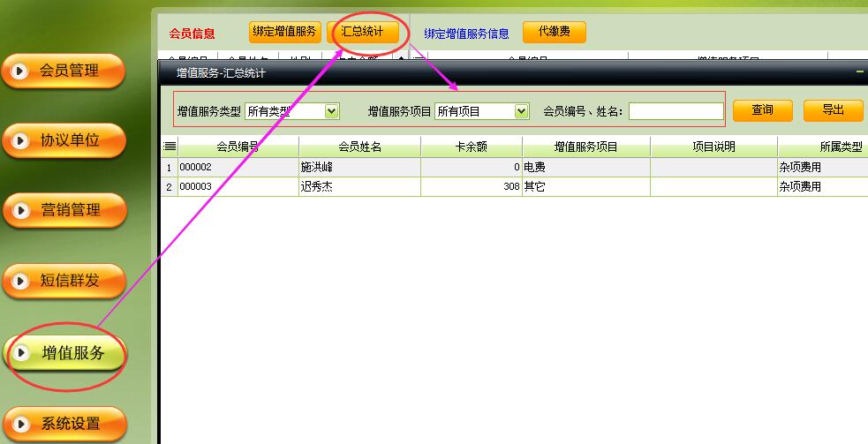
Task: Select member number cell 000002
Action: pos(238,167)
